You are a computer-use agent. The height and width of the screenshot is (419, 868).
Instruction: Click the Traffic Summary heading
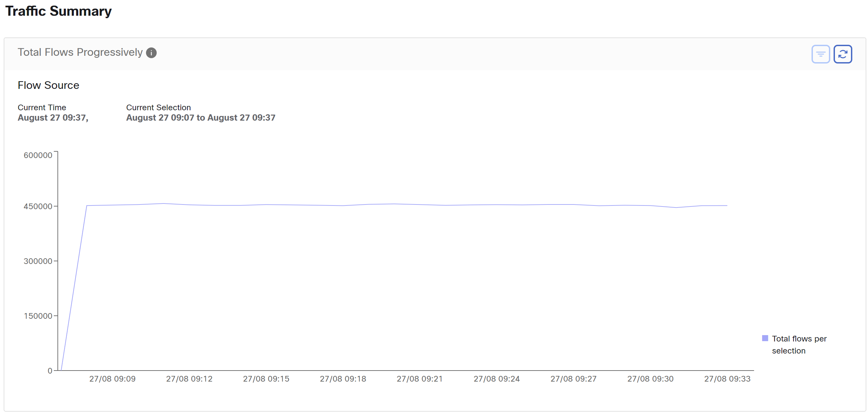(58, 11)
